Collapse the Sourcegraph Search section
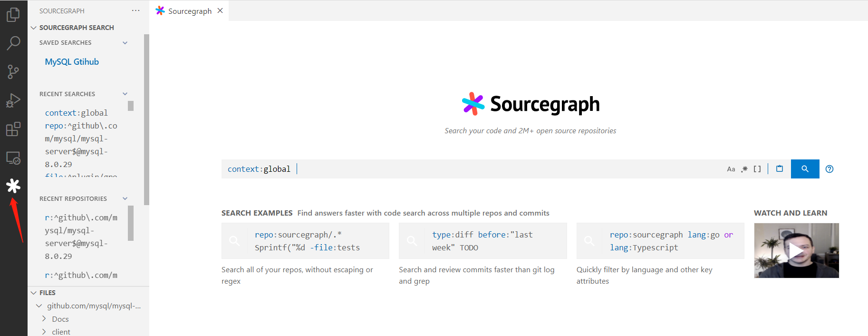 click(34, 28)
